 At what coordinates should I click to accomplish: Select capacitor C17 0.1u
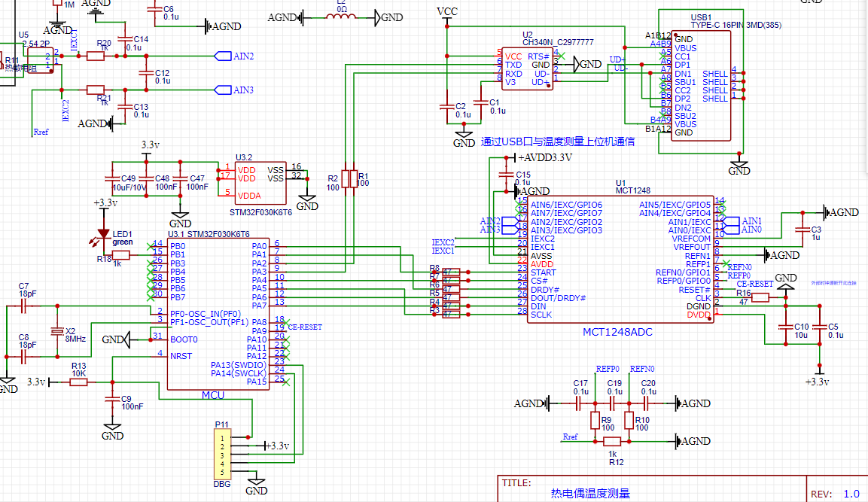tap(578, 403)
